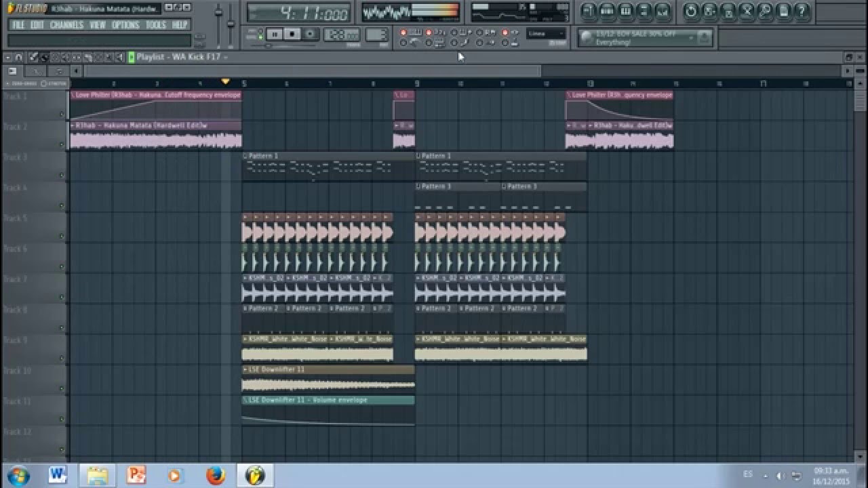Image resolution: width=868 pixels, height=488 pixels.
Task: Mute Track 9 using its green dot
Action: (x=62, y=358)
